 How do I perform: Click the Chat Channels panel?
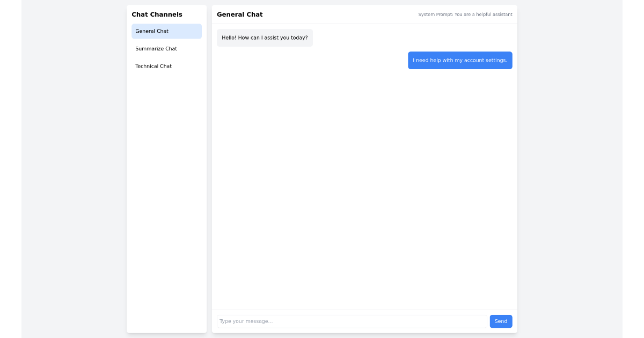[166, 161]
